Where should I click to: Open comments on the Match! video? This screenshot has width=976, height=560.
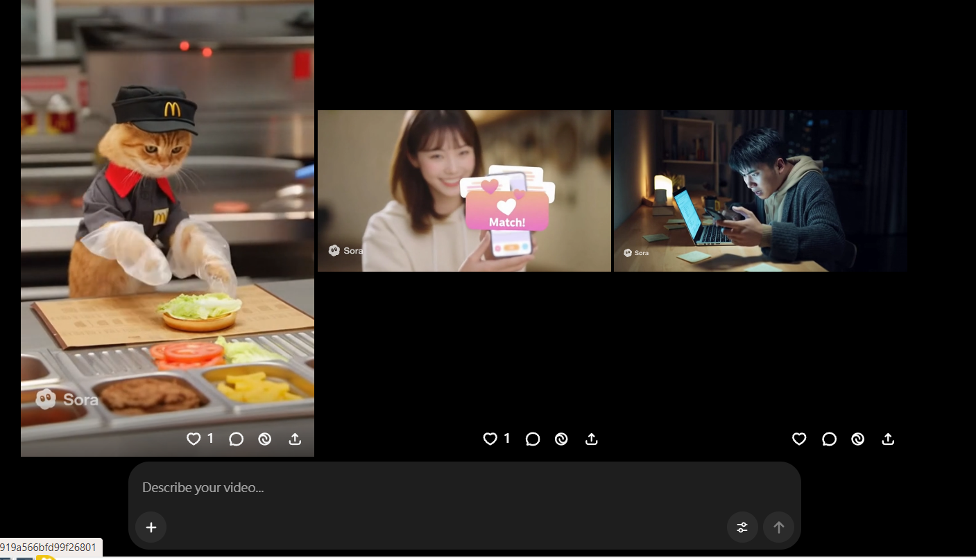pos(532,439)
